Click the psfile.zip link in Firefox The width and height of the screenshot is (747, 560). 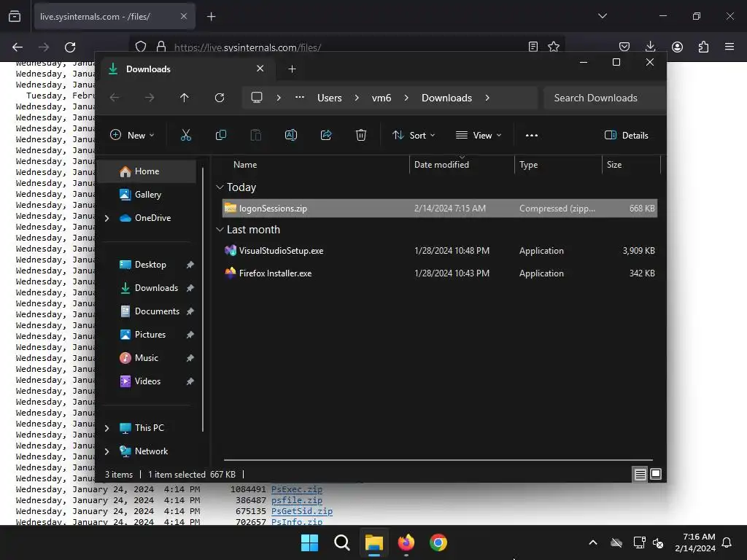(x=297, y=500)
